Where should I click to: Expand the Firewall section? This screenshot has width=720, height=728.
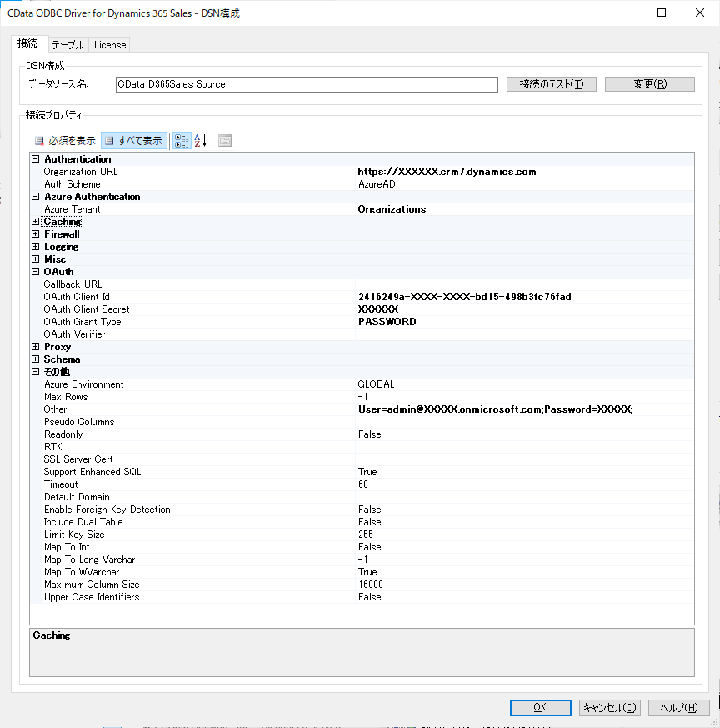pyautogui.click(x=35, y=234)
